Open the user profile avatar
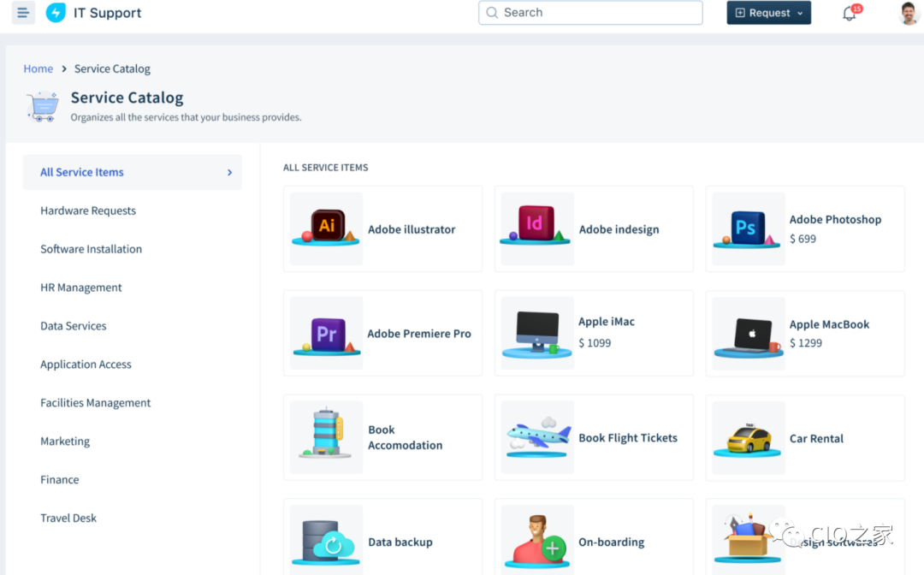 click(909, 13)
